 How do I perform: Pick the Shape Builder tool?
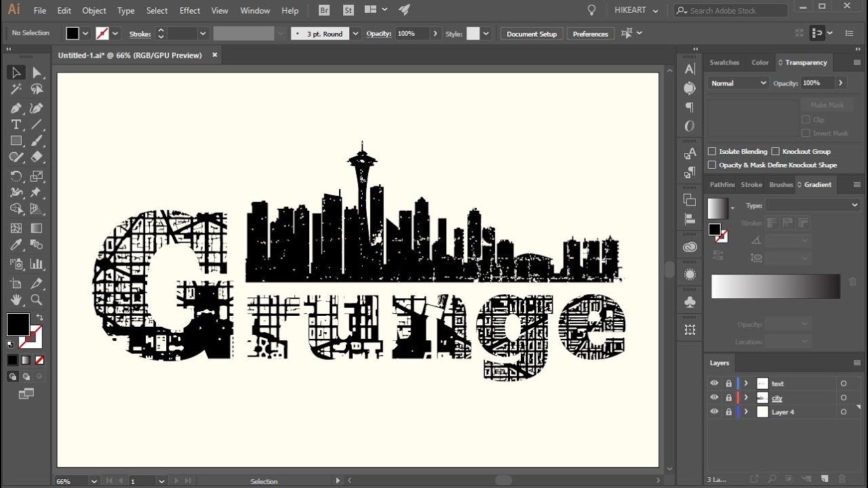16,209
